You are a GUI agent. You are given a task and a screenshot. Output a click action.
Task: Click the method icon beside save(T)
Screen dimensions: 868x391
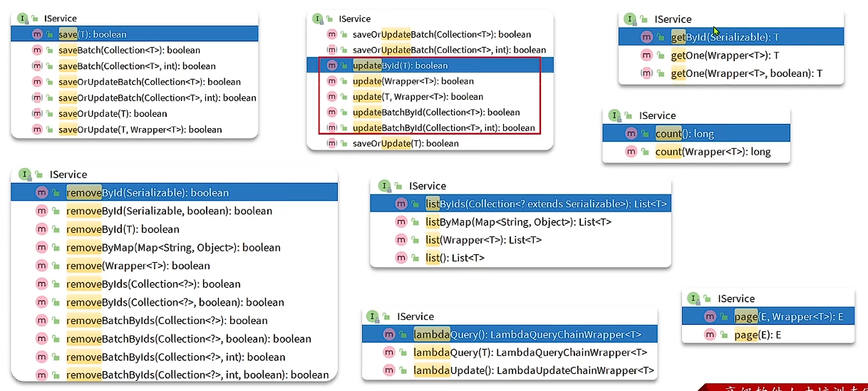tap(37, 34)
